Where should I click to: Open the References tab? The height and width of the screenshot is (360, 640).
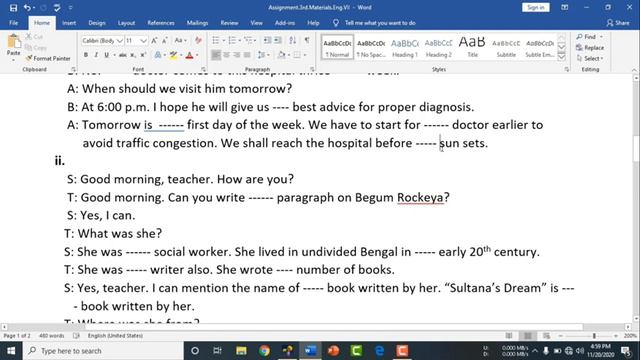161,23
